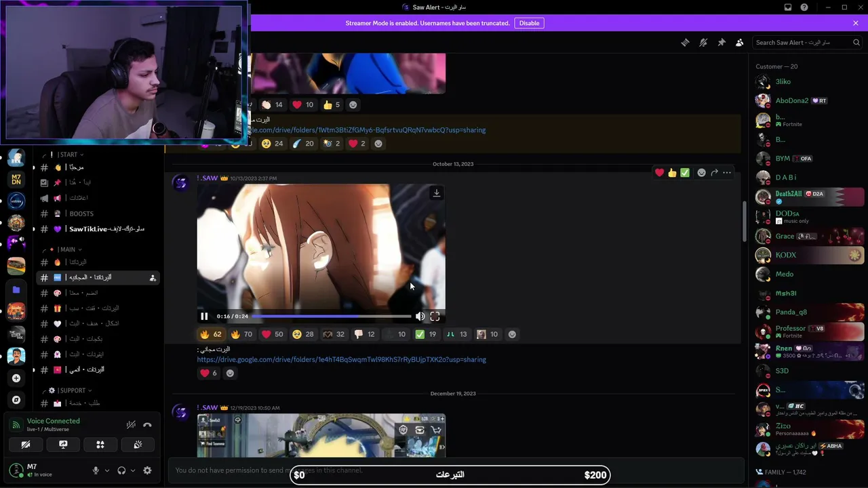Toggle heart reaction with count 6
Viewport: 868px width, 488px height.
click(209, 373)
